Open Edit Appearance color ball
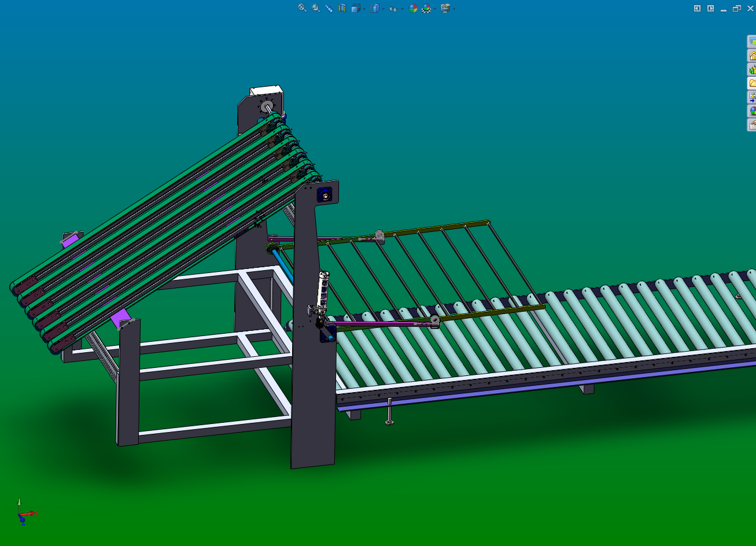Viewport: 756px width, 546px height. [413, 8]
